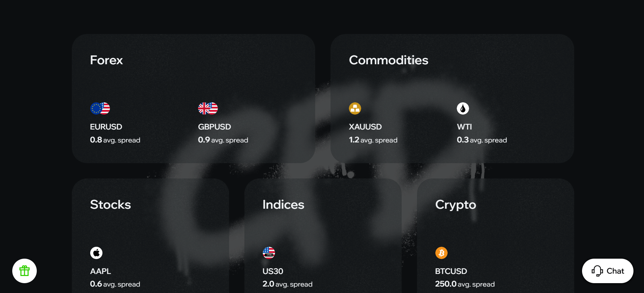This screenshot has height=293, width=644.
Task: Select the Crypto card heading
Action: (455, 205)
